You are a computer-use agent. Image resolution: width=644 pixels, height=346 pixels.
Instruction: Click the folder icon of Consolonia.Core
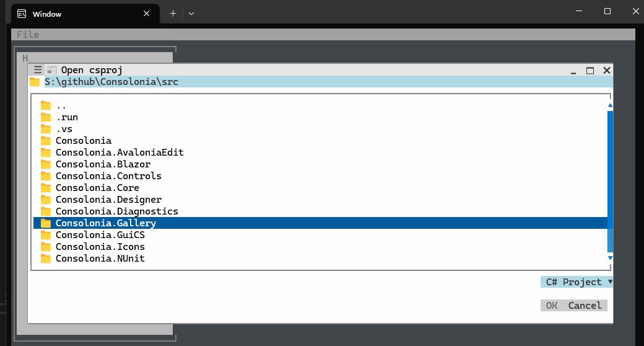pyautogui.click(x=46, y=188)
